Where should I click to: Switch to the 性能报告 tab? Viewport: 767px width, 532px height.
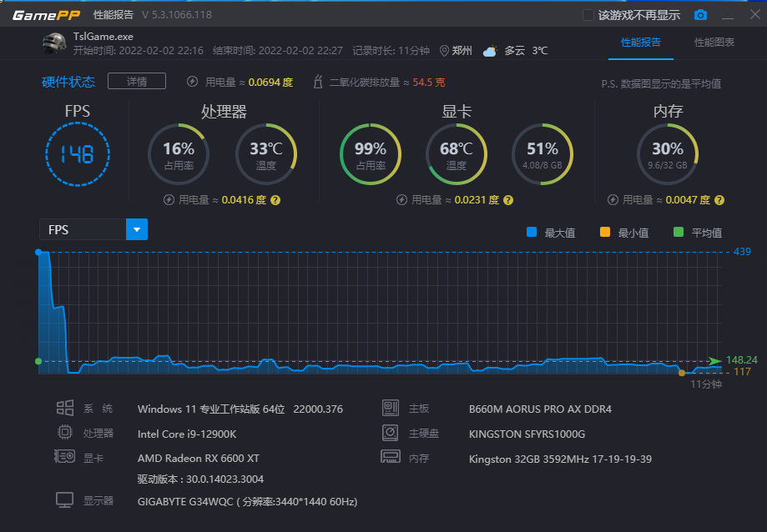click(641, 43)
